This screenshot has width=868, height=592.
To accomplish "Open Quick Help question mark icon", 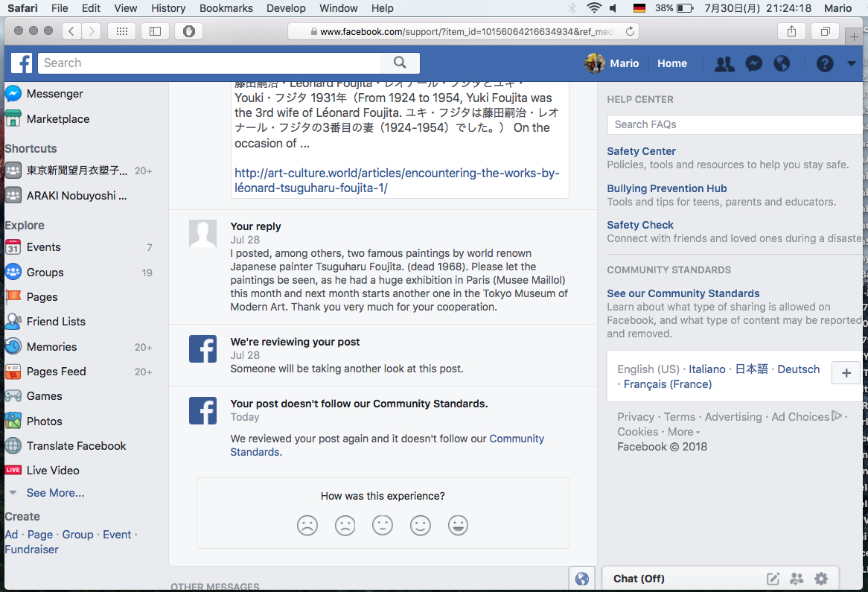I will (824, 64).
